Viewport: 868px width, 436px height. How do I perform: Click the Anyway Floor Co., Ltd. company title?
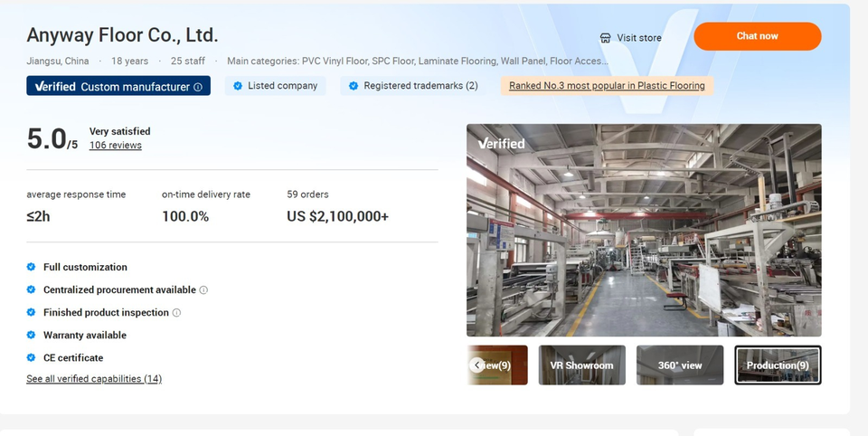click(122, 35)
